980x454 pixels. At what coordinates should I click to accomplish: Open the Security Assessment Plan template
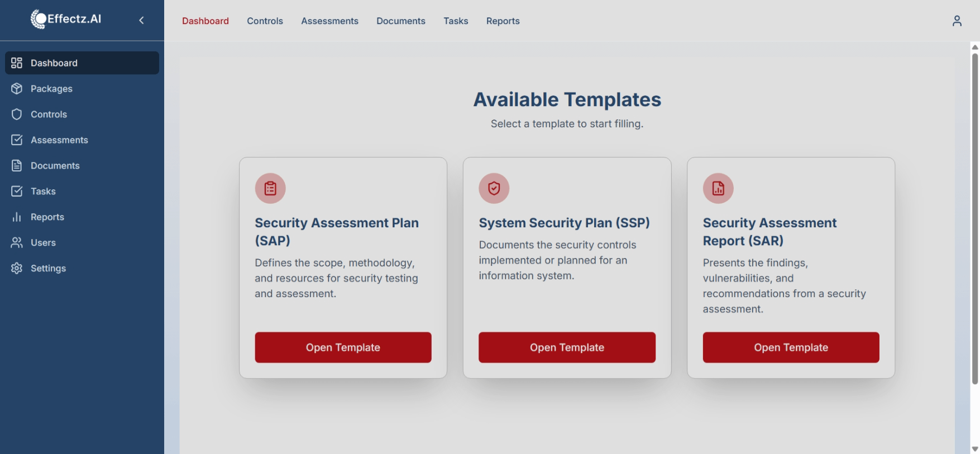click(343, 347)
